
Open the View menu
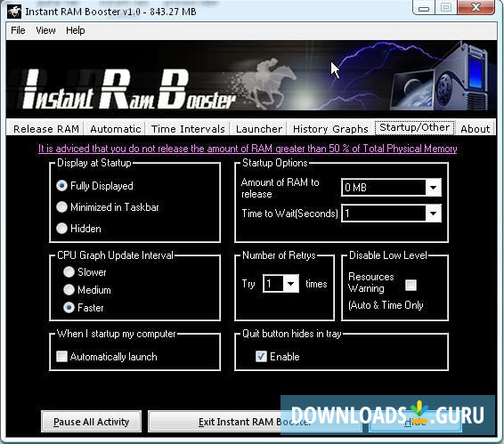[x=45, y=30]
